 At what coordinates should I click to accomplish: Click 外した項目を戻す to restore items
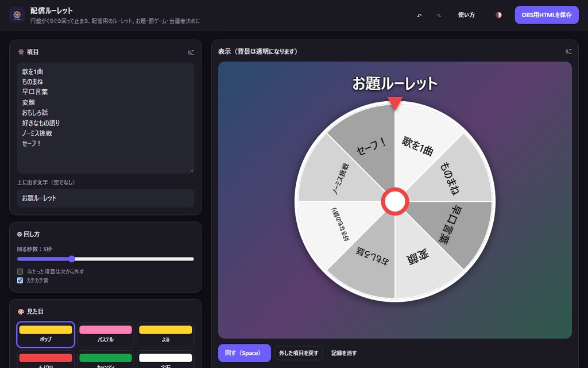pyautogui.click(x=299, y=353)
